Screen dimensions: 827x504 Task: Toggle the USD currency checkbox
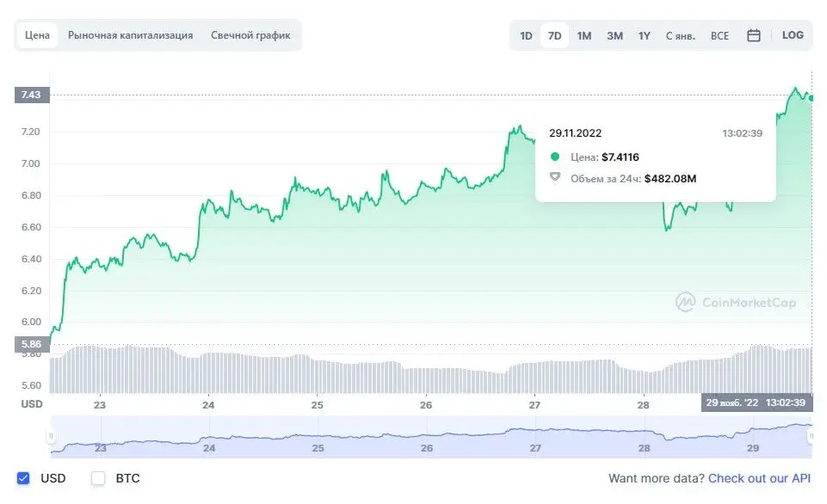(x=24, y=478)
